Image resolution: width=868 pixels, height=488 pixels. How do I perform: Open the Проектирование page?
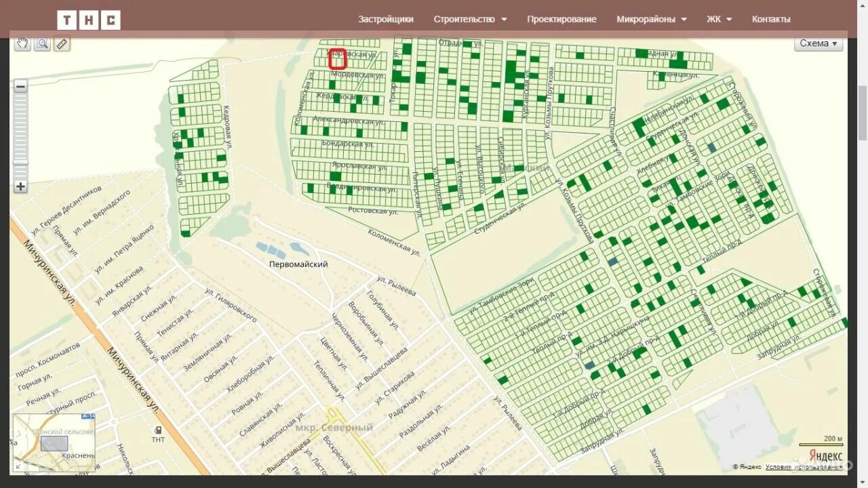[x=561, y=19]
